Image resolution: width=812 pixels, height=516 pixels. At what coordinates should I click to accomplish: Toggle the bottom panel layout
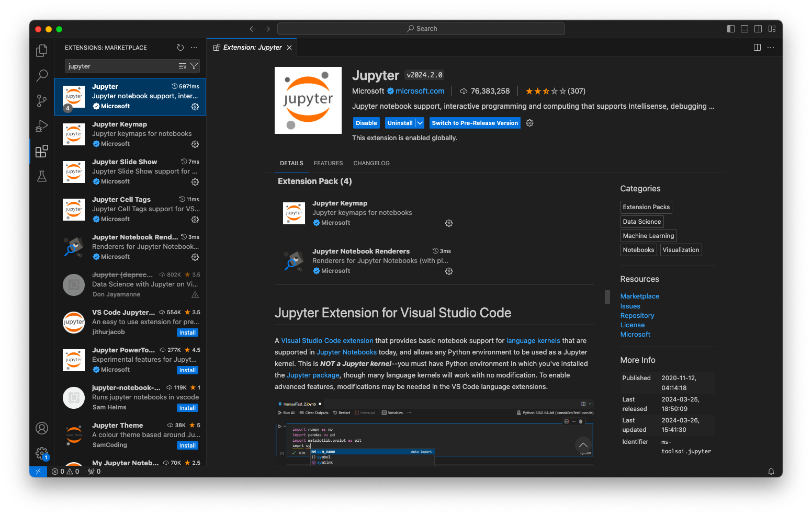click(744, 29)
